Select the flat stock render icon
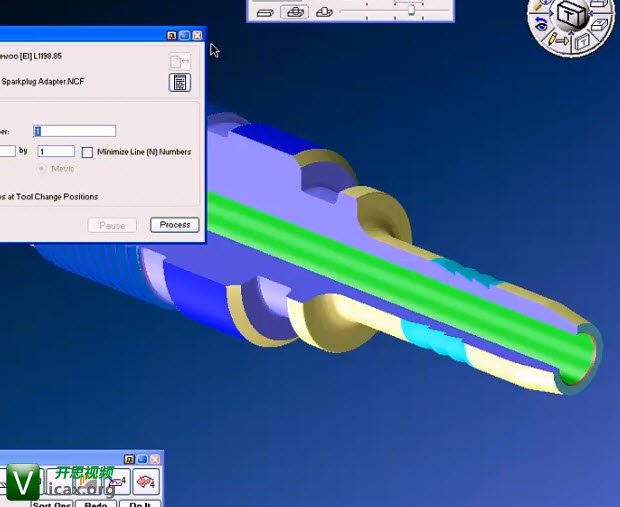 pyautogui.click(x=265, y=13)
